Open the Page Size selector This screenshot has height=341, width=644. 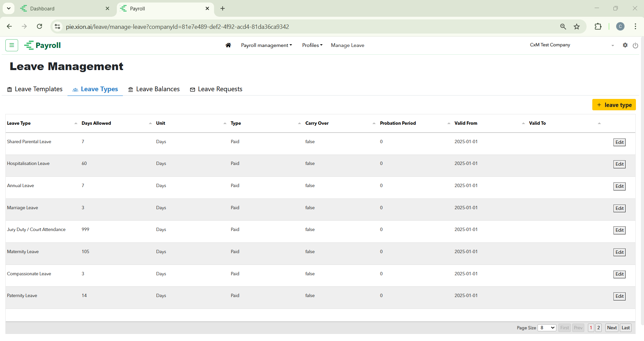tap(547, 328)
